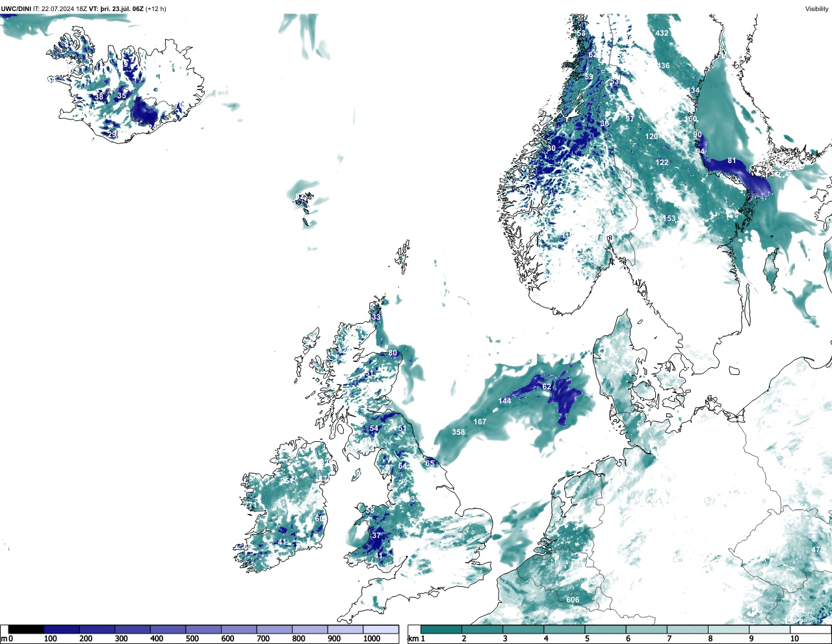Image resolution: width=832 pixels, height=644 pixels.
Task: Pick the 9–10 km palest legend swatch
Action: (770, 629)
